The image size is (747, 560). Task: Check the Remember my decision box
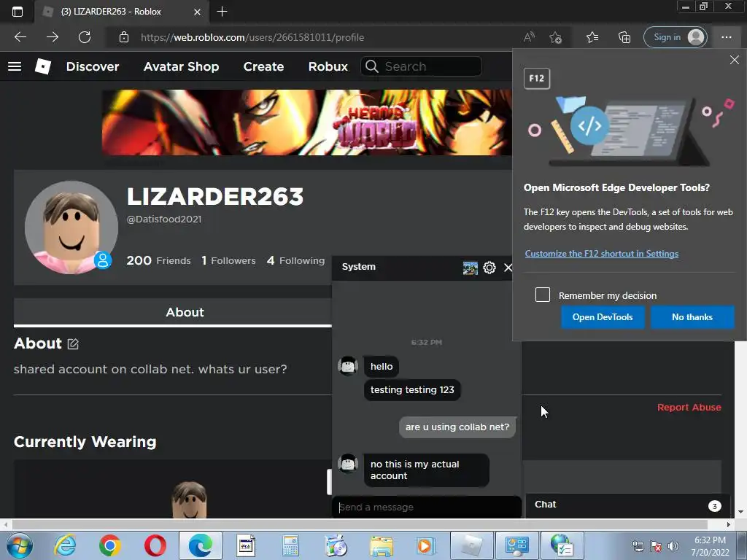pos(542,295)
